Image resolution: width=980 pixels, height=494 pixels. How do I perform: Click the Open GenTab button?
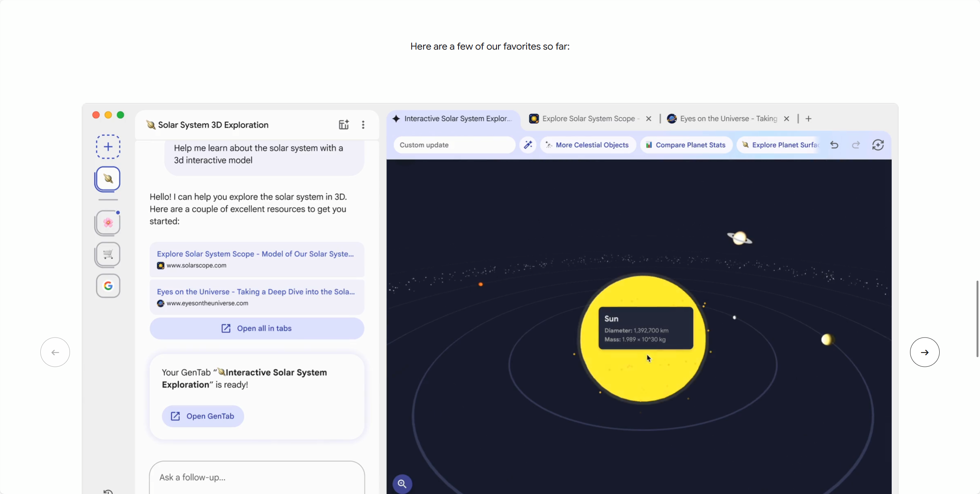pos(203,416)
